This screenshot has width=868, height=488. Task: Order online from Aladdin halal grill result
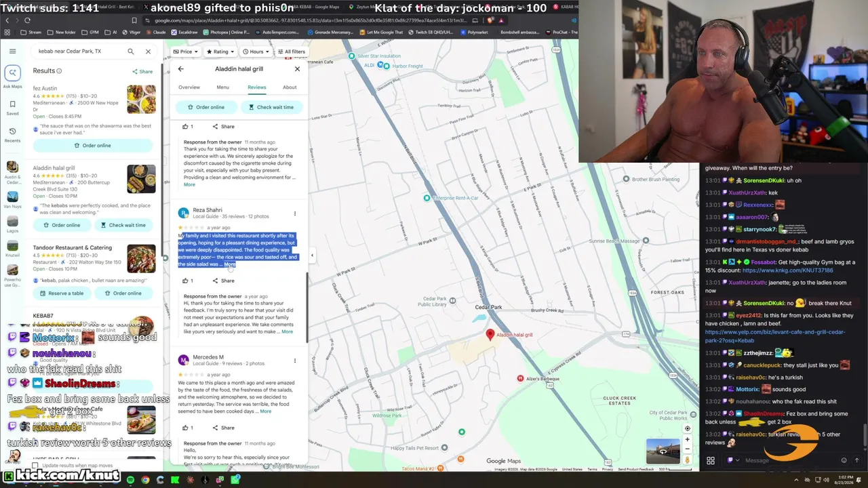coord(62,225)
